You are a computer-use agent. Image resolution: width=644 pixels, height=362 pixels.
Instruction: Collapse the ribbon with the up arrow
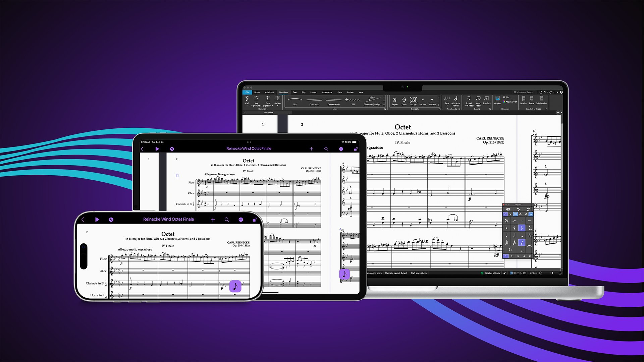click(x=557, y=92)
